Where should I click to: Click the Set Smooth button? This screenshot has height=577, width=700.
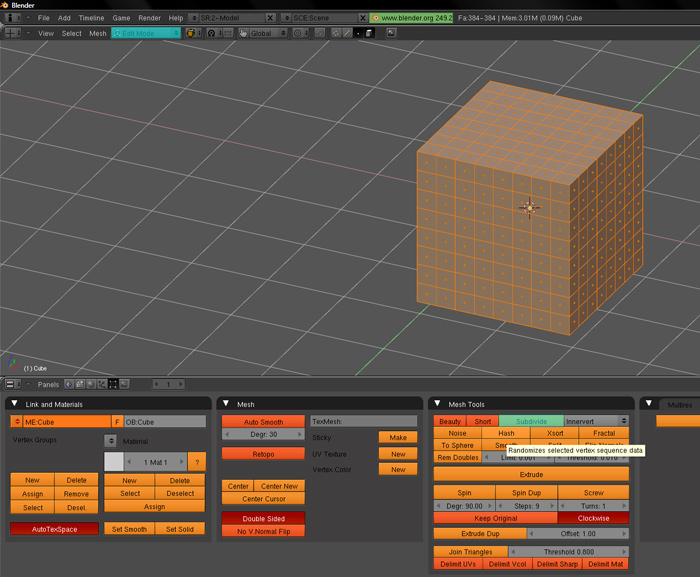[x=129, y=529]
